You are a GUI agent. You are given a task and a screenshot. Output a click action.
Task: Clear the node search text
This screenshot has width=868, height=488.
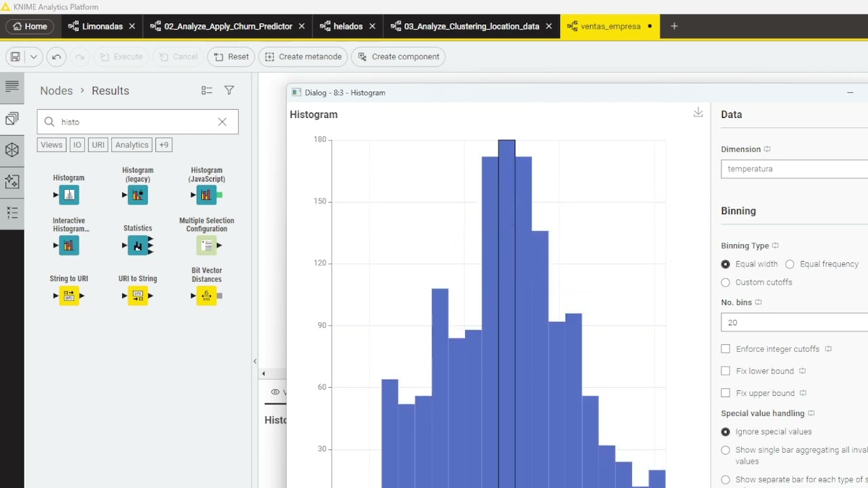[222, 122]
